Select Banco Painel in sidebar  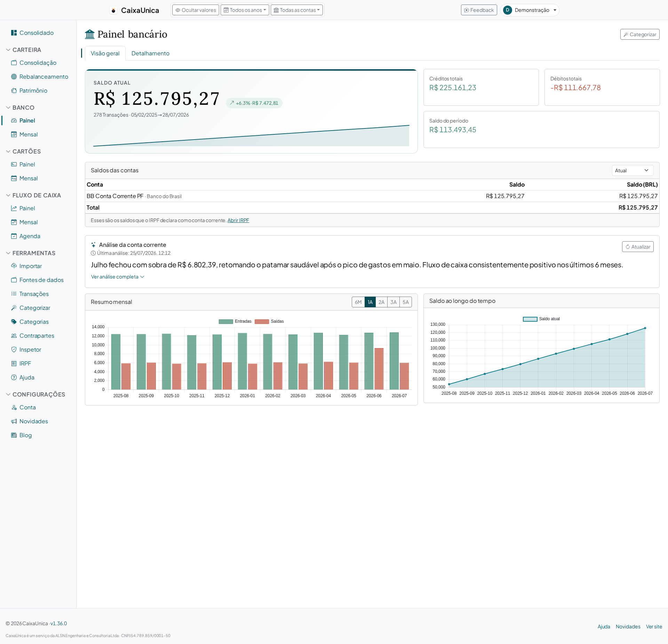point(27,120)
